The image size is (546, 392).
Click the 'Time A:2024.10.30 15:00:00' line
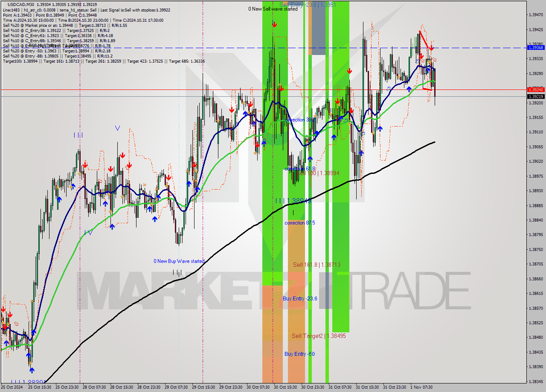pos(83,20)
